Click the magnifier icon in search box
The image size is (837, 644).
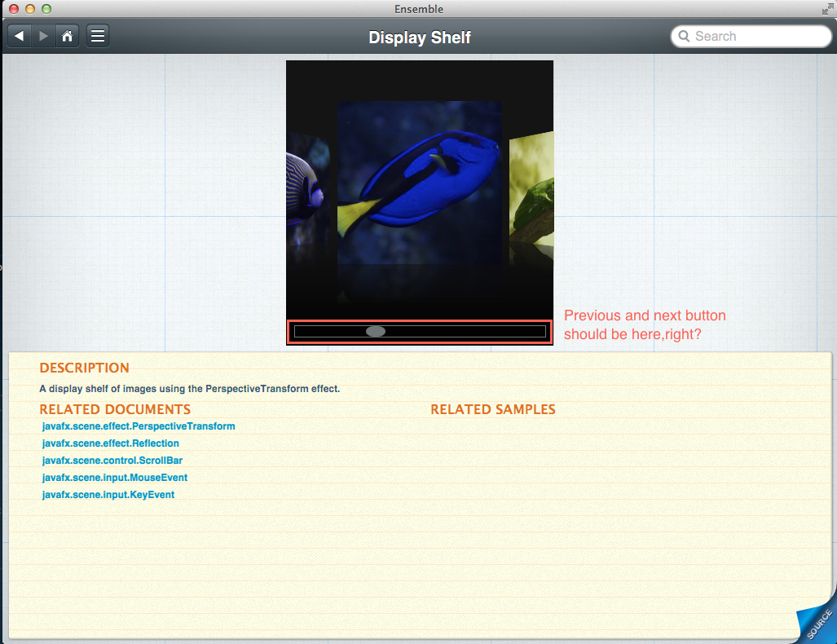click(683, 37)
